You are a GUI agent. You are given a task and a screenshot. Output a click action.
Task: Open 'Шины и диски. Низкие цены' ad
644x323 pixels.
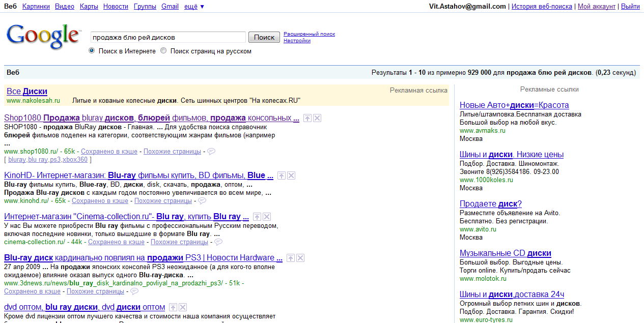(x=512, y=155)
